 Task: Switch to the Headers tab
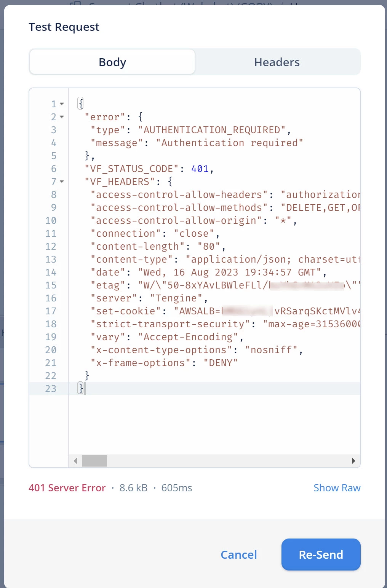[x=277, y=62]
